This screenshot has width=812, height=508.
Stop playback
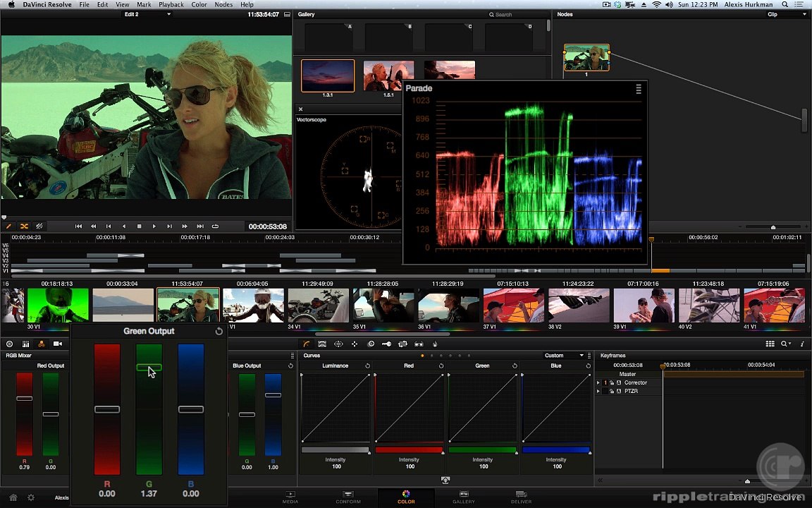(x=139, y=226)
